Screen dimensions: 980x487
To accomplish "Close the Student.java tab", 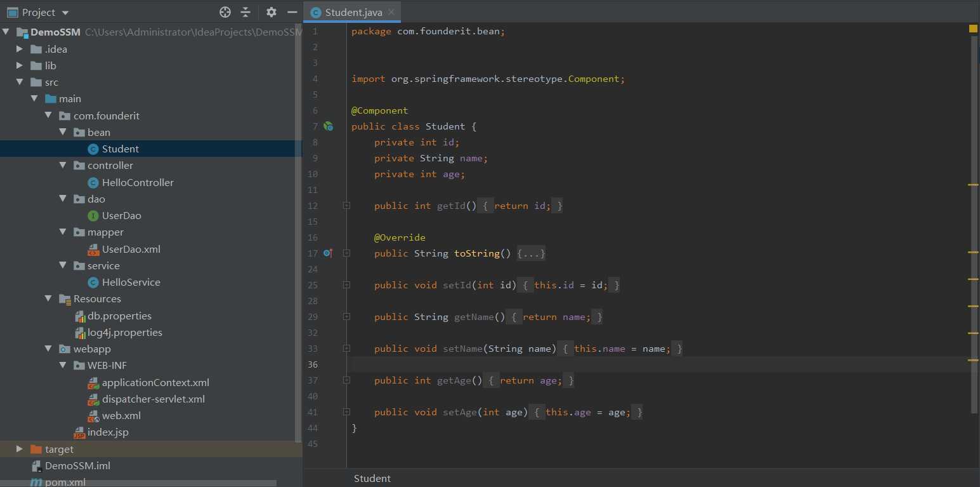I will pyautogui.click(x=391, y=12).
